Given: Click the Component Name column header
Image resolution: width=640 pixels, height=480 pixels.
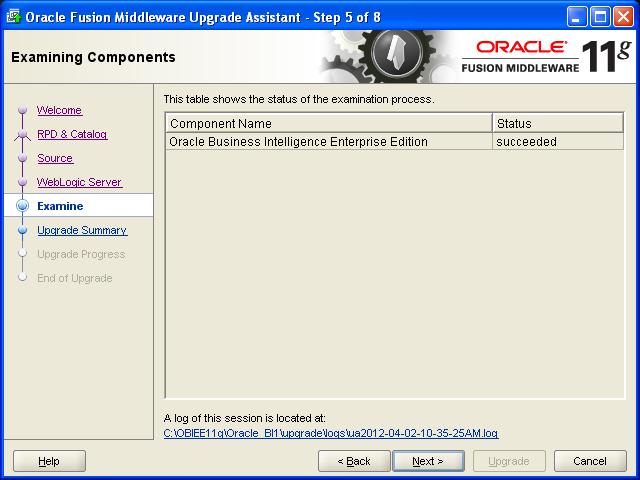Looking at the screenshot, I should tap(329, 123).
